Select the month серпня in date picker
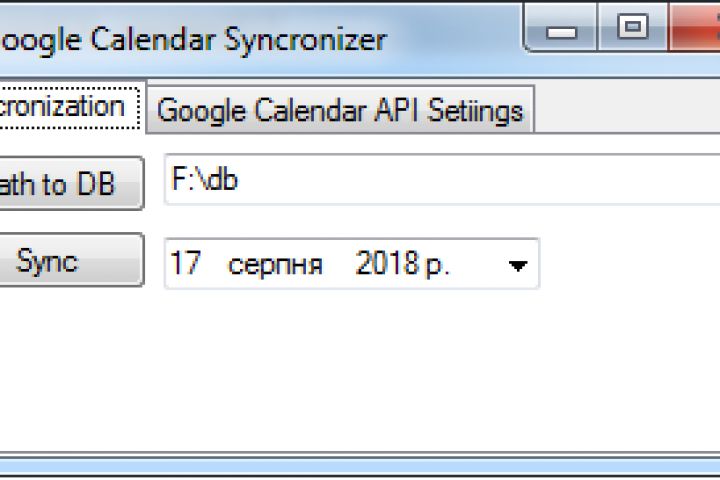Image resolution: width=720 pixels, height=480 pixels. coord(275,264)
